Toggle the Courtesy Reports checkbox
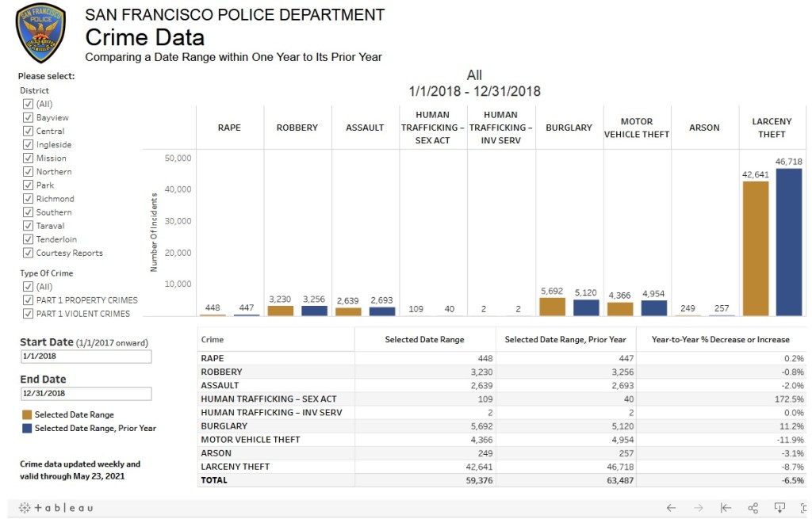This screenshot has width=812, height=519. tap(28, 253)
